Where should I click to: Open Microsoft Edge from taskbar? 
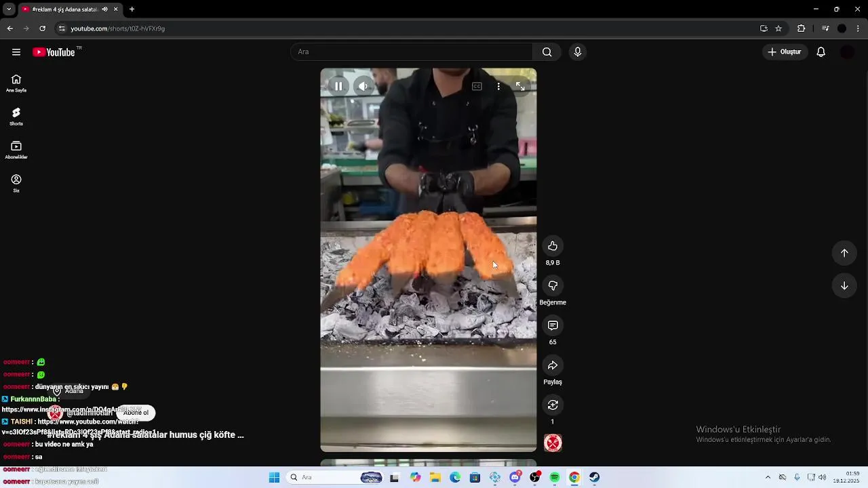tap(455, 477)
